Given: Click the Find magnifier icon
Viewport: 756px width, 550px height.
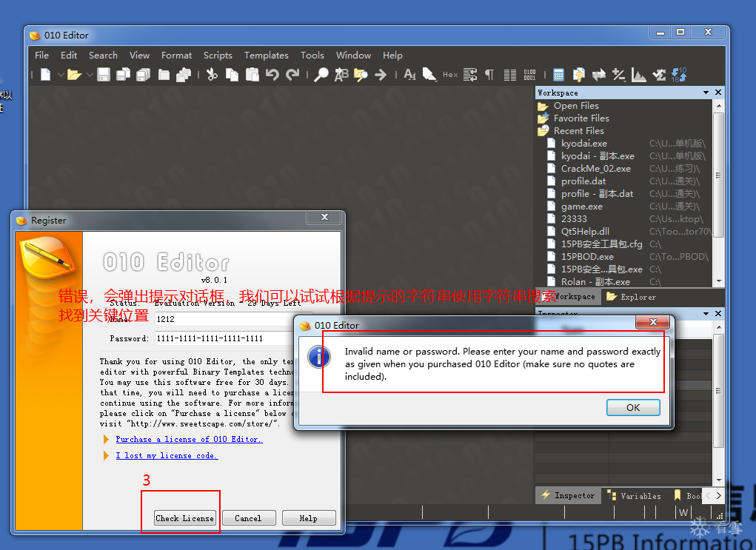Looking at the screenshot, I should point(321,75).
